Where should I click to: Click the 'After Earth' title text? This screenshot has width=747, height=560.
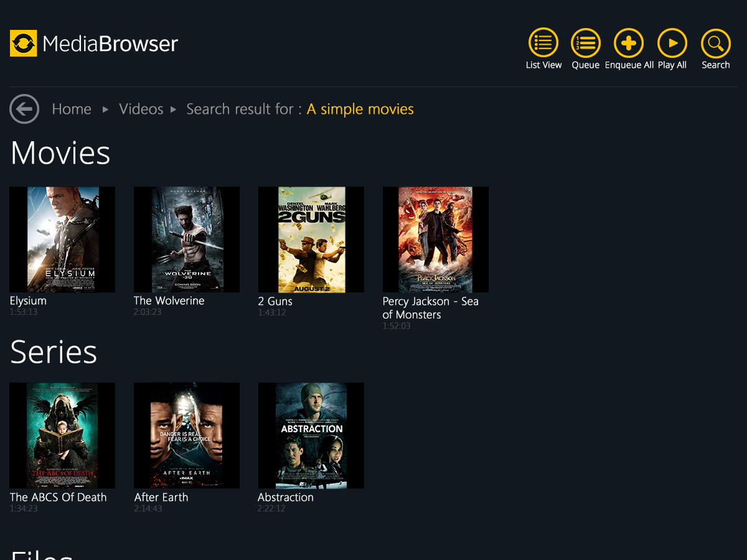point(161,497)
